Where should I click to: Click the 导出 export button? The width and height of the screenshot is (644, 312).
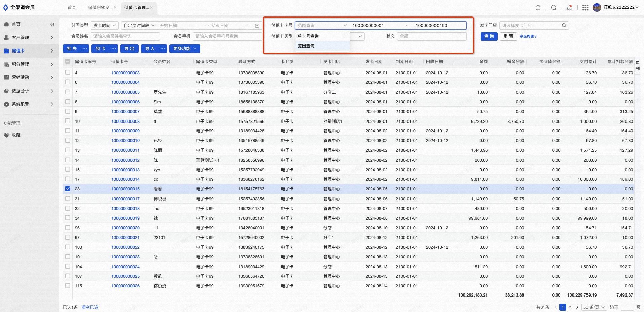[129, 49]
